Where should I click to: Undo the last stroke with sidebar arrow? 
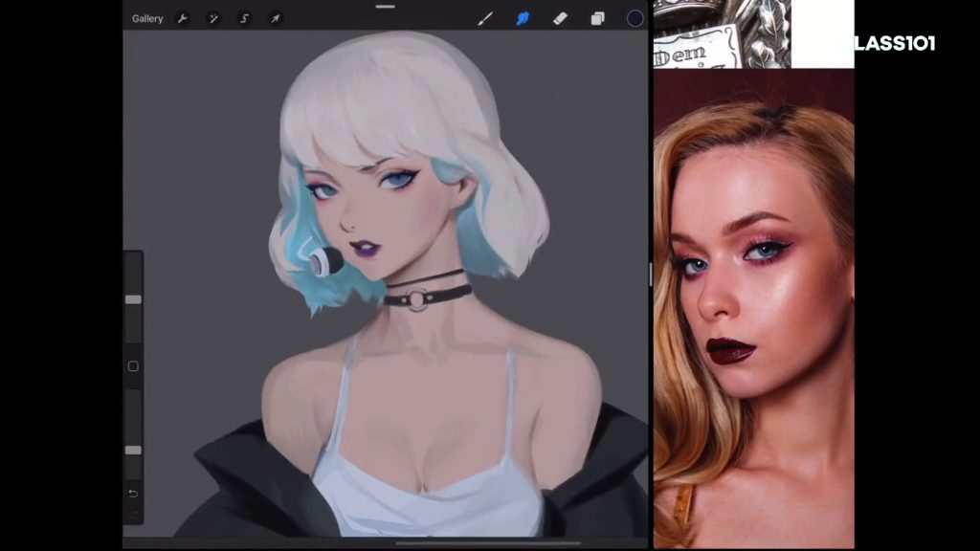pyautogui.click(x=133, y=494)
